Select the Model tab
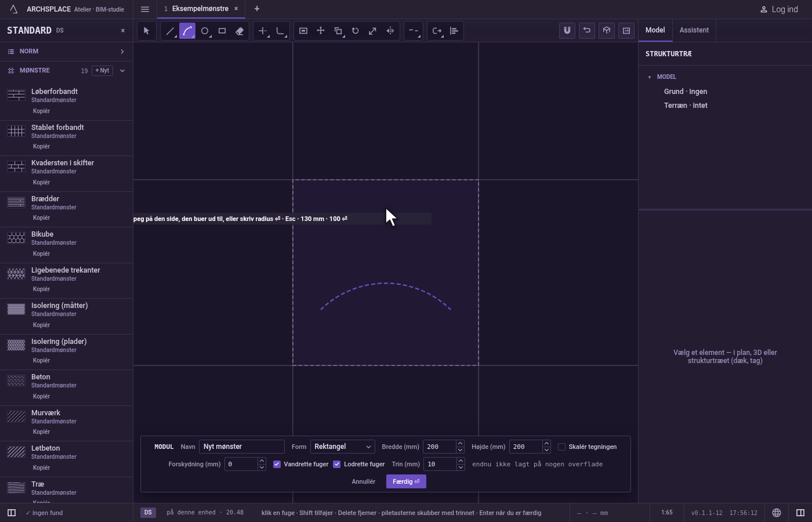The width and height of the screenshot is (812, 522). point(655,30)
